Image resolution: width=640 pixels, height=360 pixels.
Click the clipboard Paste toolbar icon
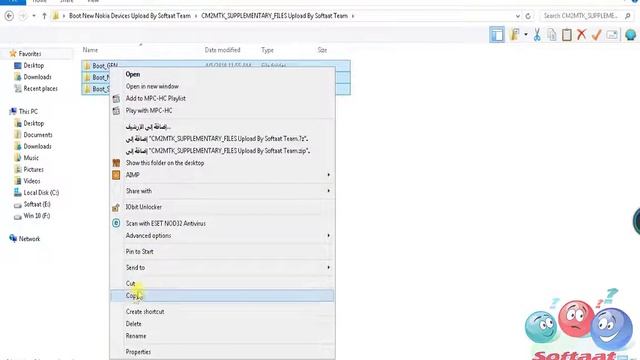567,35
